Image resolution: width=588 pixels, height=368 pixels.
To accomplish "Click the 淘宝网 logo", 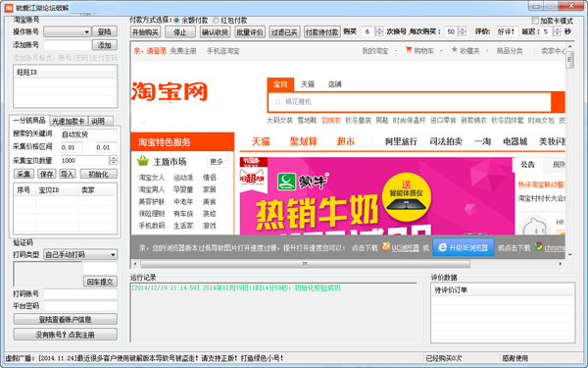I will [x=170, y=91].
